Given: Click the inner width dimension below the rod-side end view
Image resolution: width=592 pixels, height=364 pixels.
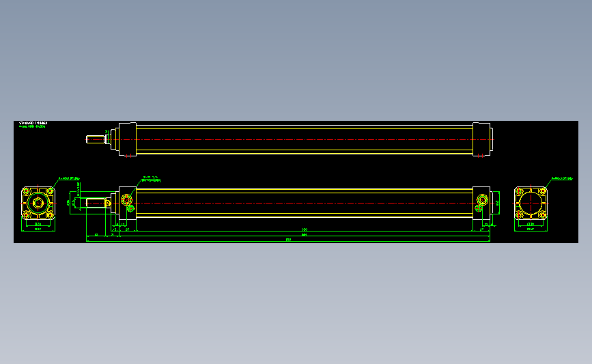Looking at the screenshot, I should click(x=38, y=224).
